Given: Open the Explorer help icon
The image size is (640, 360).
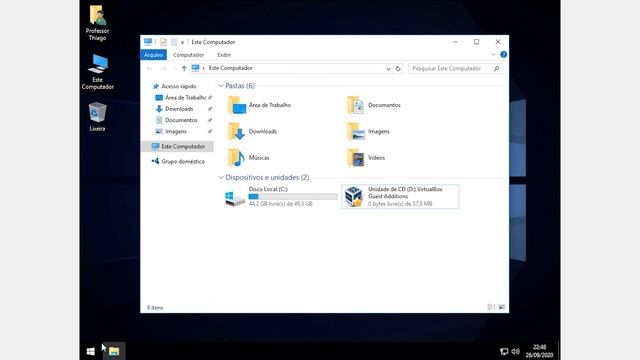Looking at the screenshot, I should pyautogui.click(x=503, y=55).
